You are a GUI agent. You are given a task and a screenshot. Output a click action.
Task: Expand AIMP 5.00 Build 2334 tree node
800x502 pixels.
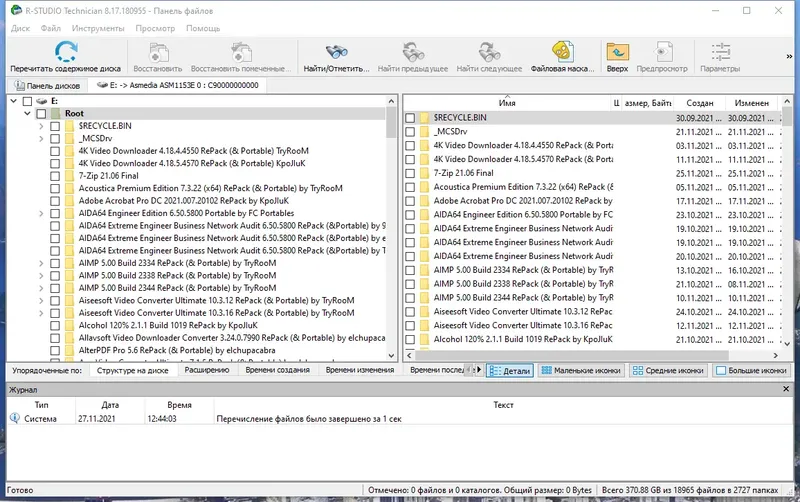[x=41, y=263]
